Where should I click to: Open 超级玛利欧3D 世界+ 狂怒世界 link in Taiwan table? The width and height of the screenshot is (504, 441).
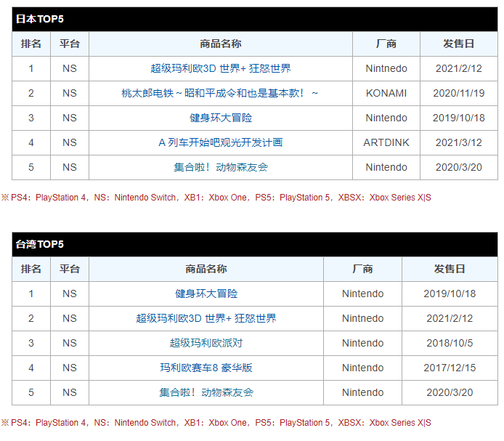point(206,318)
